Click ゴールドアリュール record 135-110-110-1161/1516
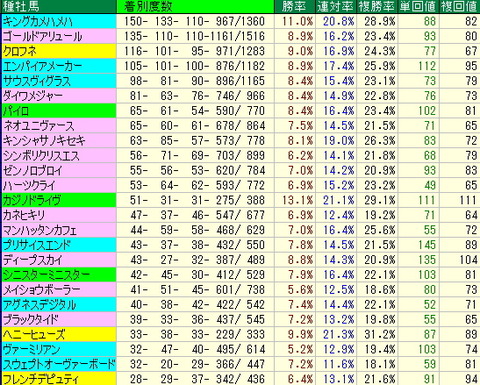 [x=194, y=36]
